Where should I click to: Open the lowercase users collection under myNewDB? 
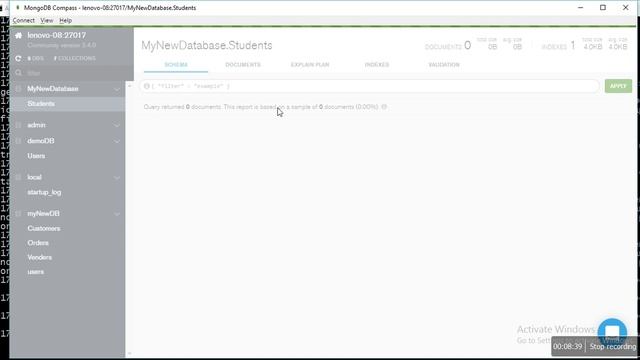(36, 272)
